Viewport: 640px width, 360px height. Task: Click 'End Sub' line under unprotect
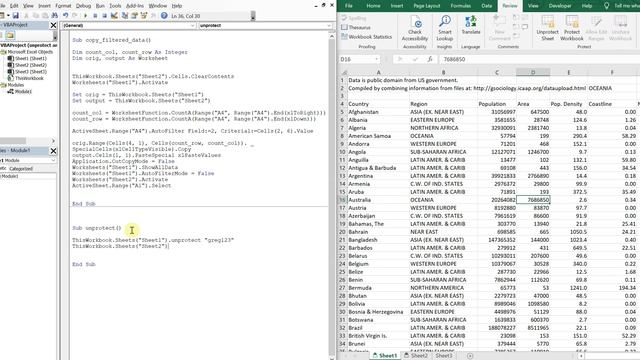[x=84, y=264]
